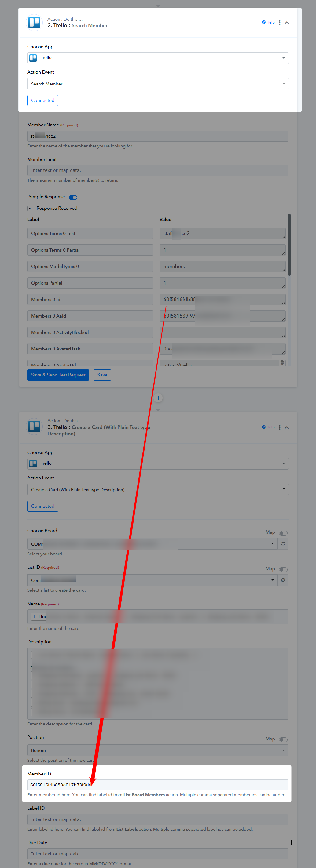Open the three-dot menu for step 2
The image size is (316, 868).
[x=279, y=23]
